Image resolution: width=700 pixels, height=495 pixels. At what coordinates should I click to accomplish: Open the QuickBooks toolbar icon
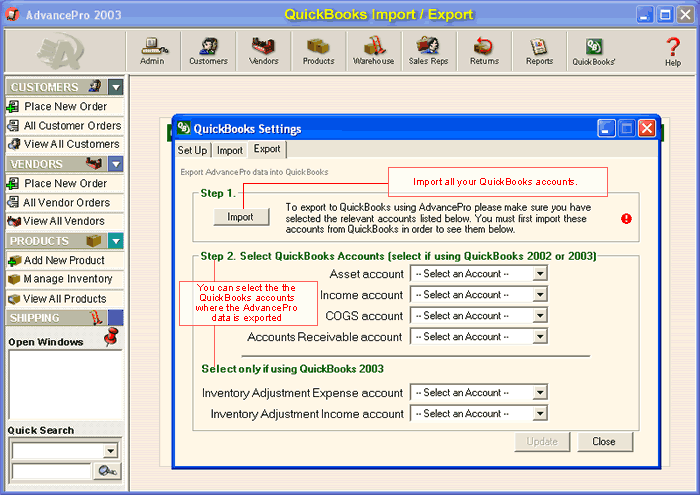click(594, 51)
